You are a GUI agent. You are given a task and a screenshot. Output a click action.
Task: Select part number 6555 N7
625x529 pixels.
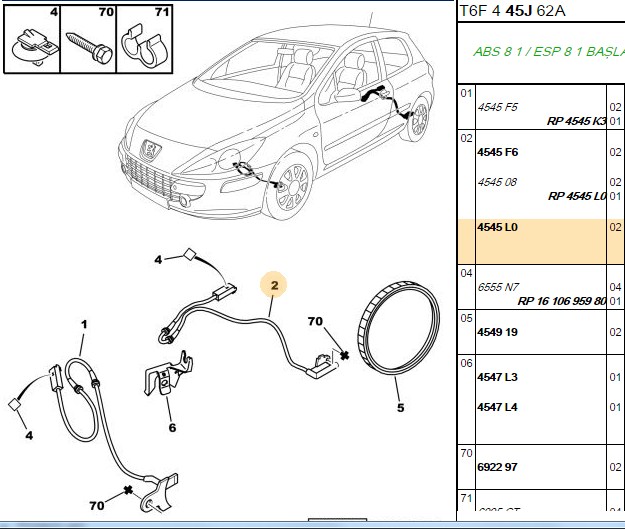[x=498, y=287]
